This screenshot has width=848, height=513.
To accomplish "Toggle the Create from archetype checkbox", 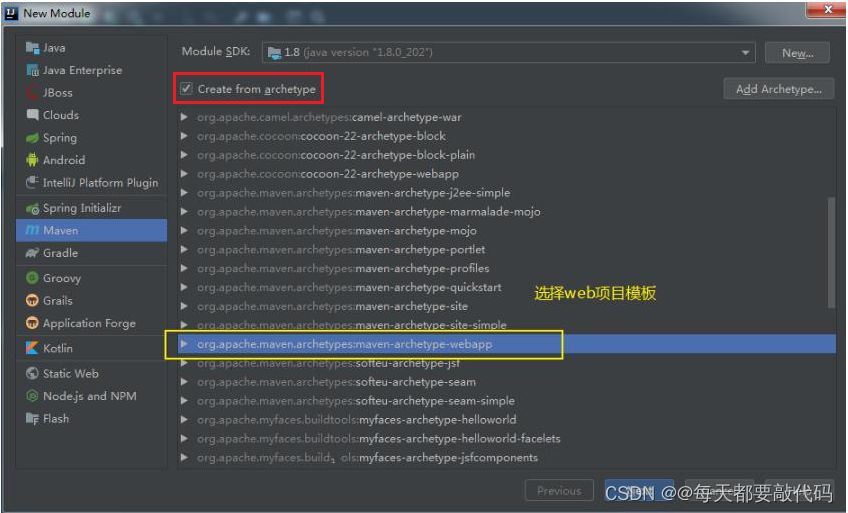I will [187, 89].
